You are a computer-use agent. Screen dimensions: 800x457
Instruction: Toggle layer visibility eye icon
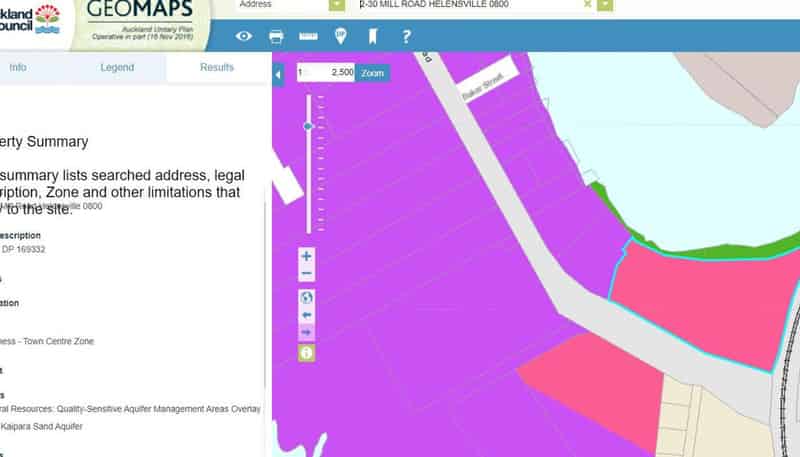244,36
